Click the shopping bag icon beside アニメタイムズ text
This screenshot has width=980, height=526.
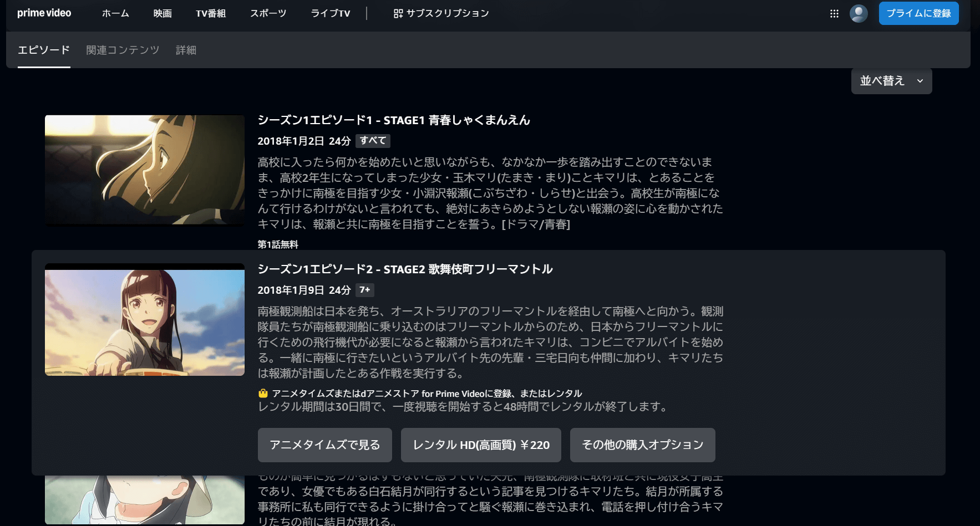click(263, 394)
